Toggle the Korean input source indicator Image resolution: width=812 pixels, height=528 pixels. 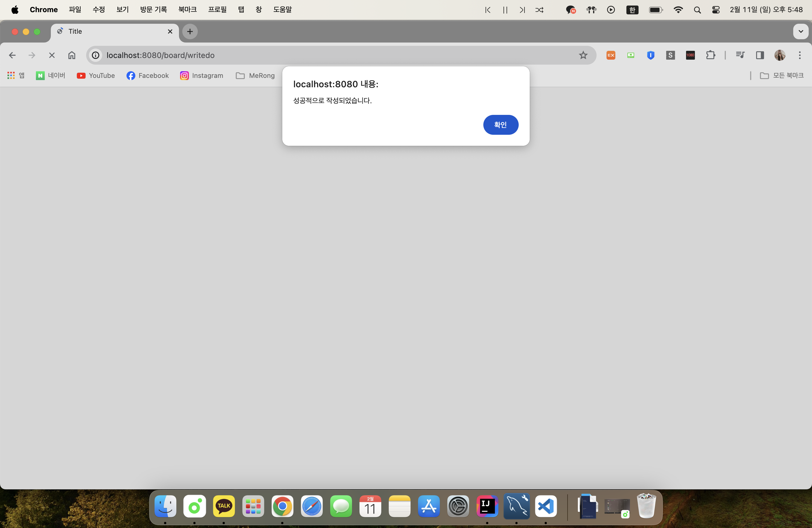632,10
